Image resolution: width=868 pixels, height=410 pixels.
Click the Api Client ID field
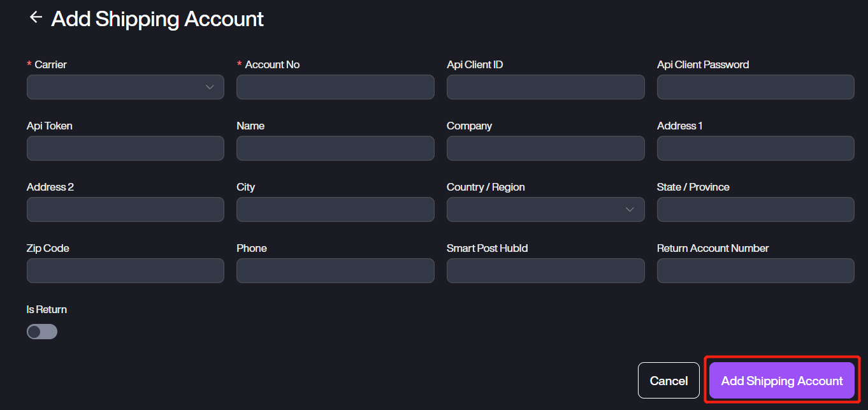tap(546, 87)
